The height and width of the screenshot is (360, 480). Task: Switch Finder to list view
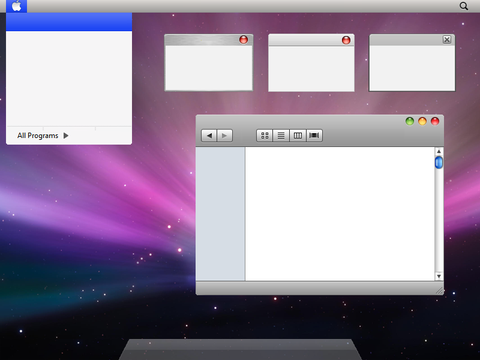coord(281,135)
